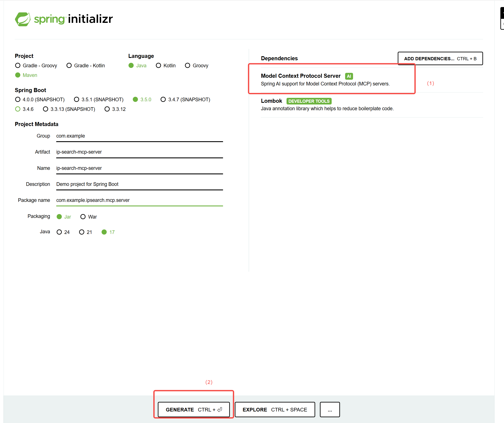Select Java version 21
Screen dimensions: 504x423
click(x=86, y=232)
